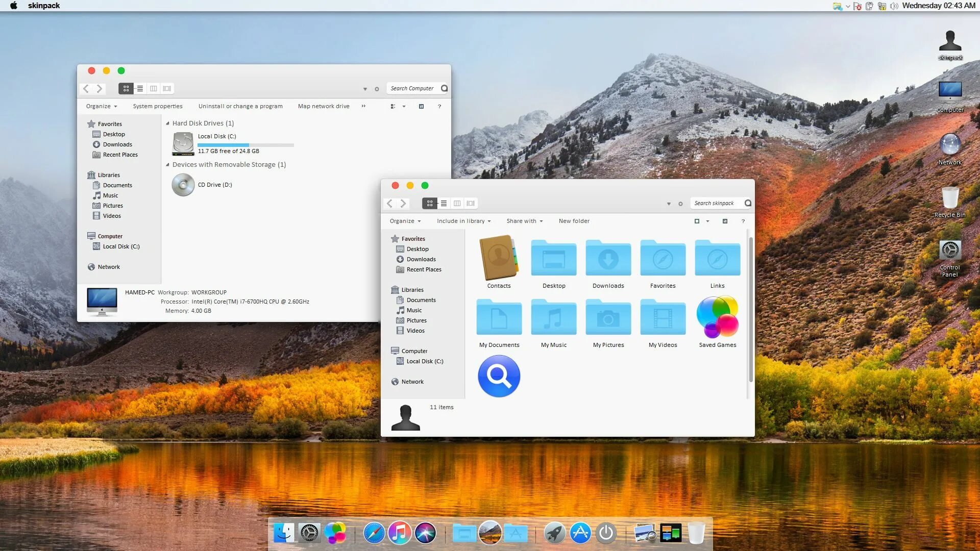Click the skinpack menu in the menu bar

click(x=43, y=6)
